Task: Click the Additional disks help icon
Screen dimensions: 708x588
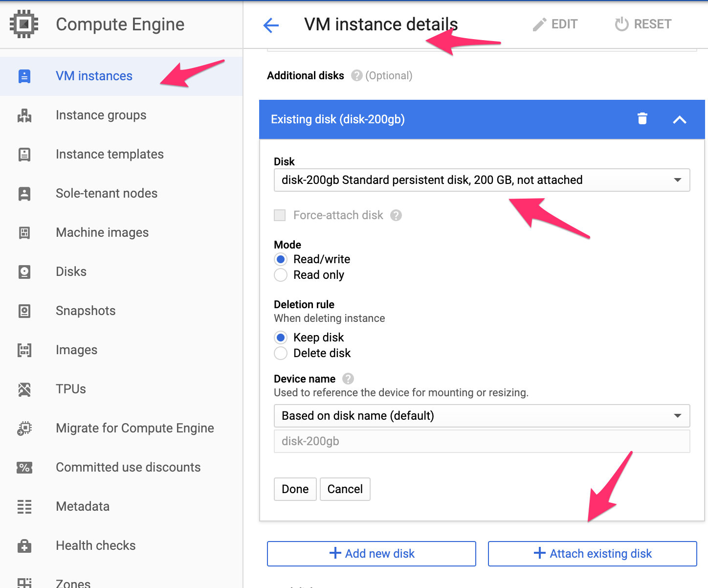Action: [x=357, y=75]
